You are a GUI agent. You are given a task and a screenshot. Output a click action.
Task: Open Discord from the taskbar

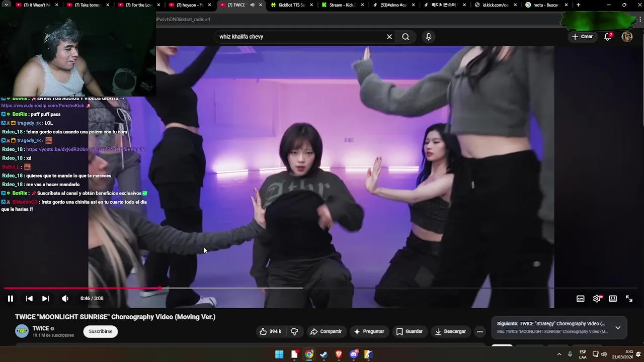point(354,354)
